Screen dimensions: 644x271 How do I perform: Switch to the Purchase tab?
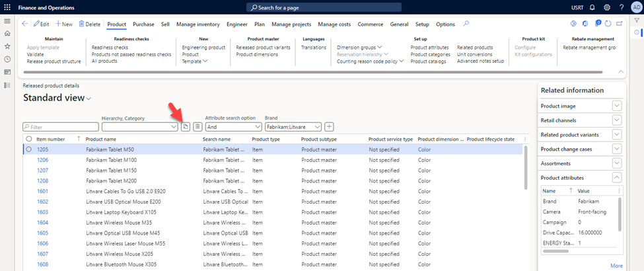click(x=143, y=24)
